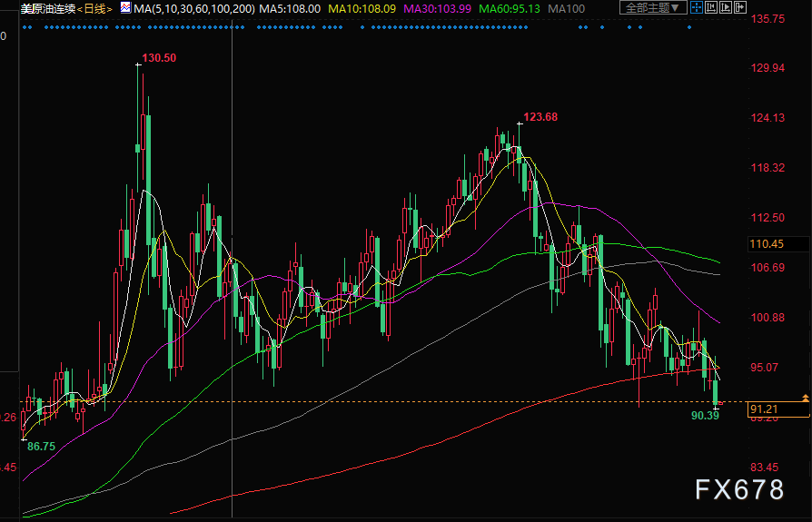Click the MA60:95.13 green legend value
Screen dimensions: 812x522
pyautogui.click(x=510, y=9)
